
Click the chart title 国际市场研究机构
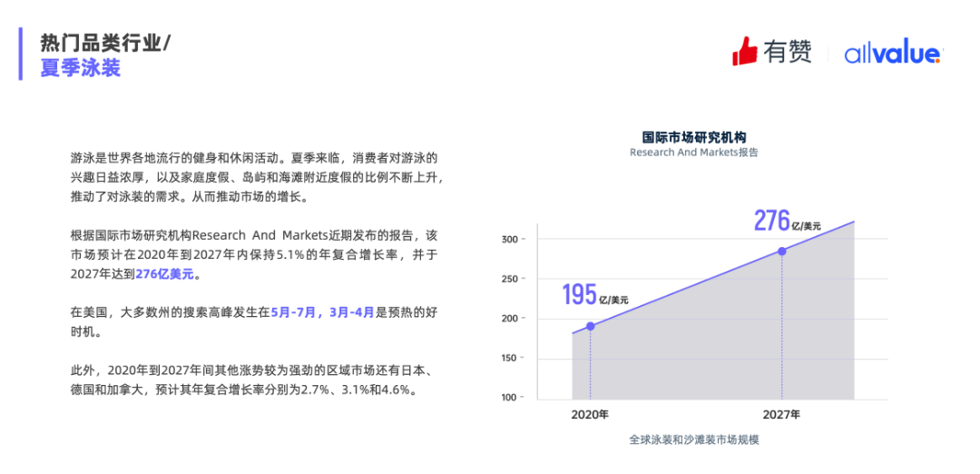coord(694,137)
